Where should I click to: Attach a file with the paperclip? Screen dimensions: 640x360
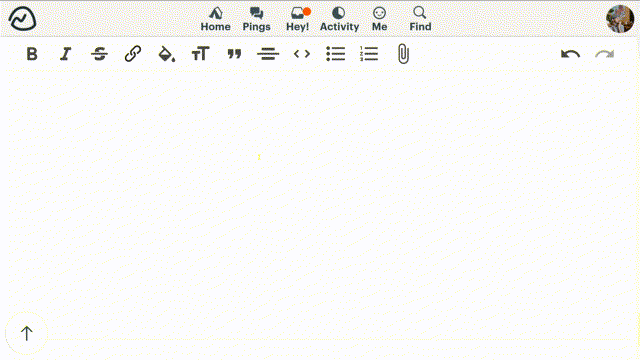403,54
